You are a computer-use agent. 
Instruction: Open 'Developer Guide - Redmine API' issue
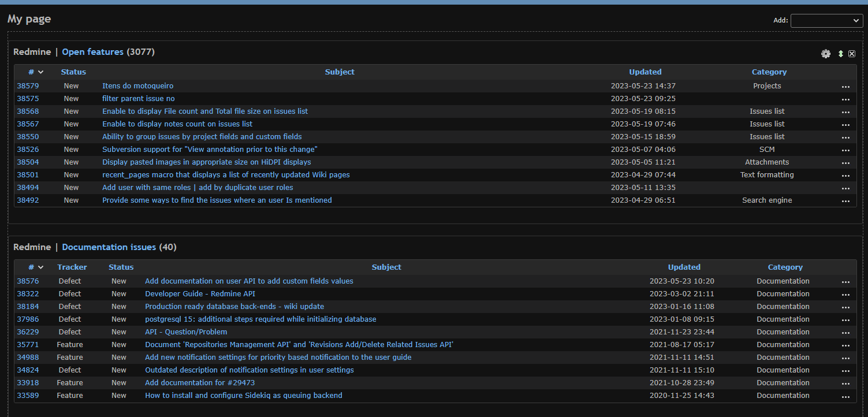point(200,294)
